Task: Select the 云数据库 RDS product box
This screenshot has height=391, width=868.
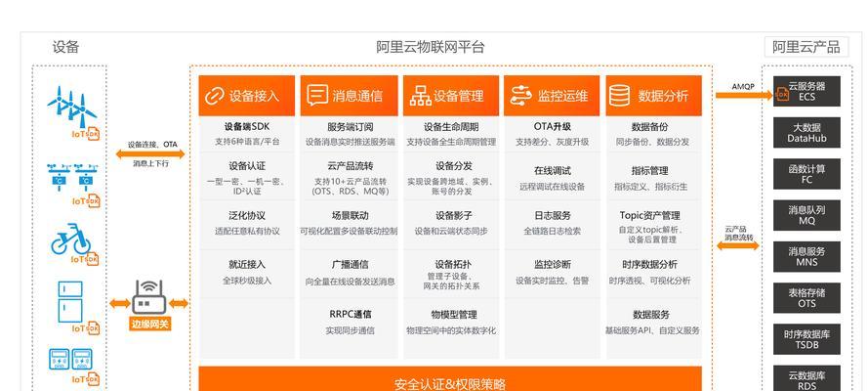Action: coord(806,378)
